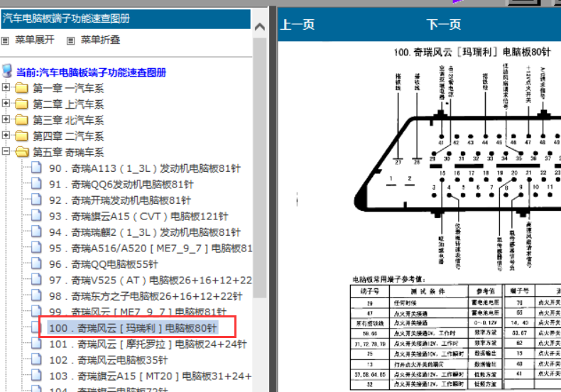Click the page icon of entry 101
The height and width of the screenshot is (392, 561).
[36, 344]
